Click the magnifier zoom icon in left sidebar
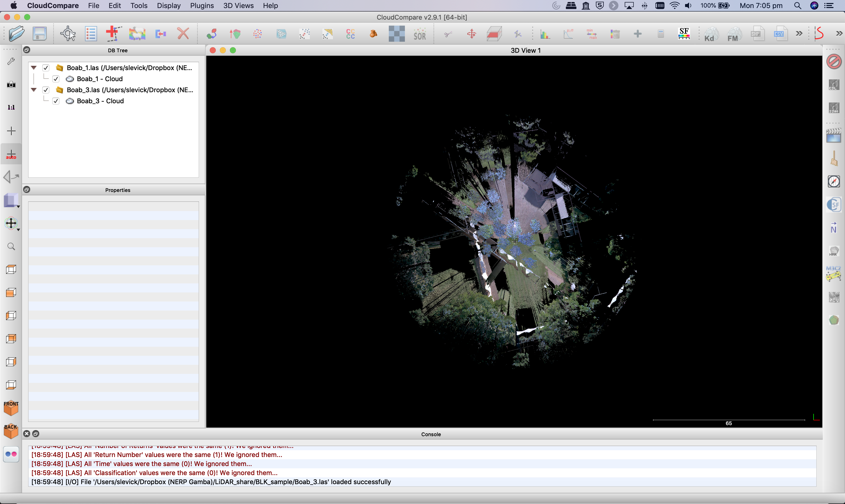The height and width of the screenshot is (504, 845). [11, 246]
